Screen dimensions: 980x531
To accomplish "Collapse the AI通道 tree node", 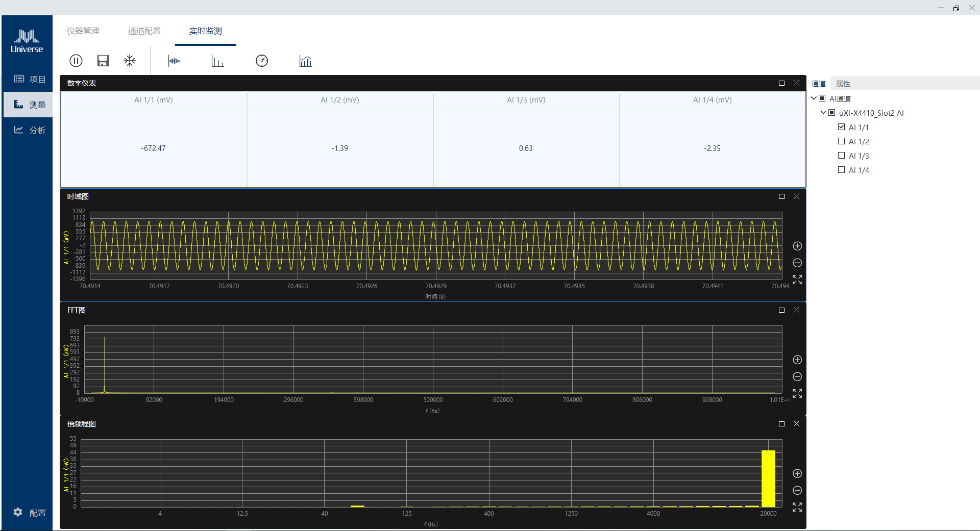I will tap(814, 98).
